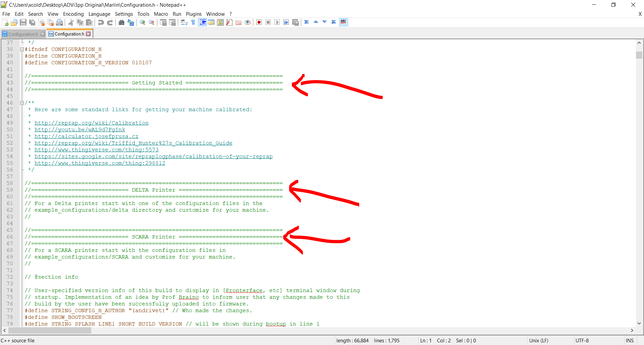This screenshot has height=345, width=644.
Task: Follow the thingiverse thing:5573 link
Action: 97,150
